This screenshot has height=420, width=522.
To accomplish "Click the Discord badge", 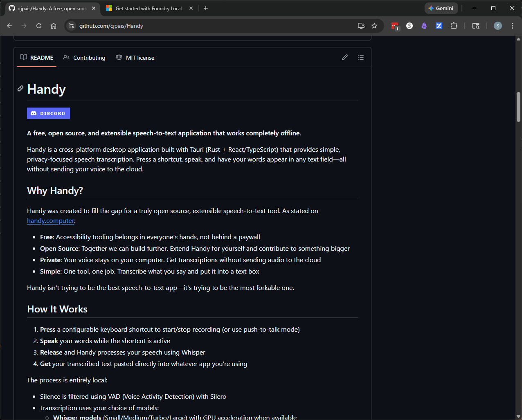I will [x=48, y=113].
